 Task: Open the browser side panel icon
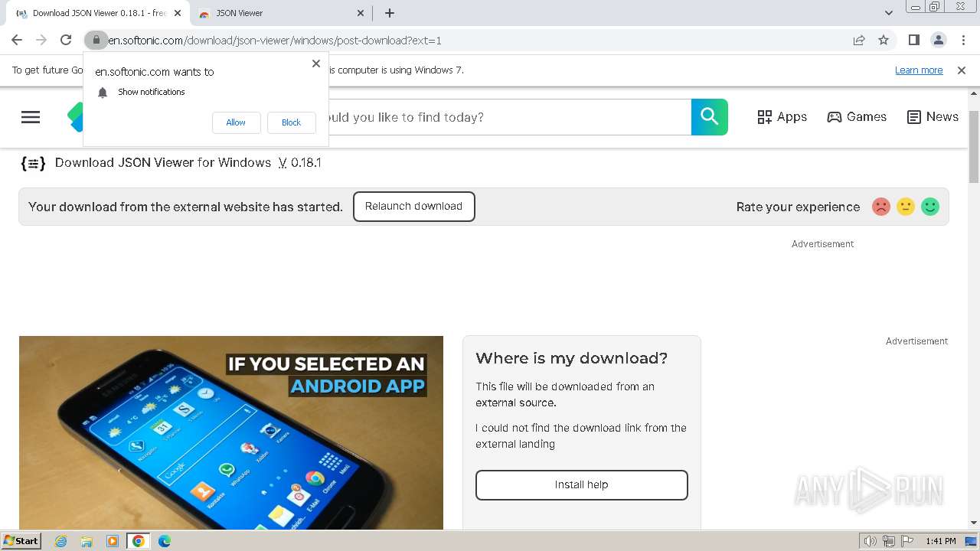(x=913, y=40)
